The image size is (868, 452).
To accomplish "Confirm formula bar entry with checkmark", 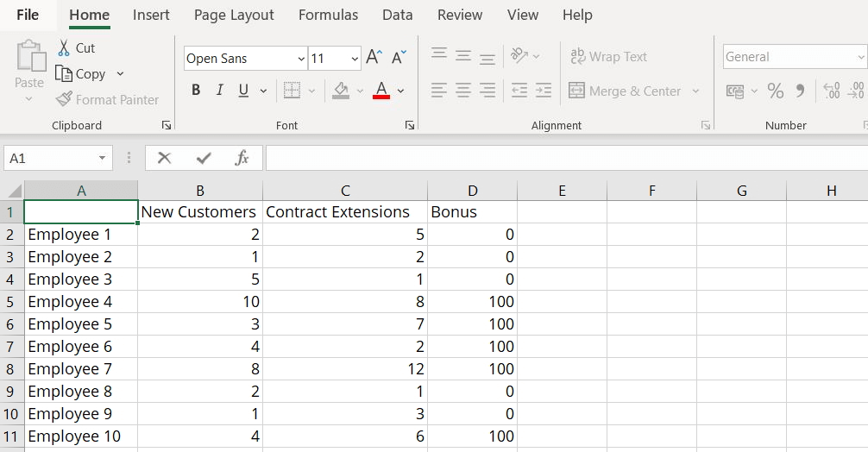I will (204, 158).
